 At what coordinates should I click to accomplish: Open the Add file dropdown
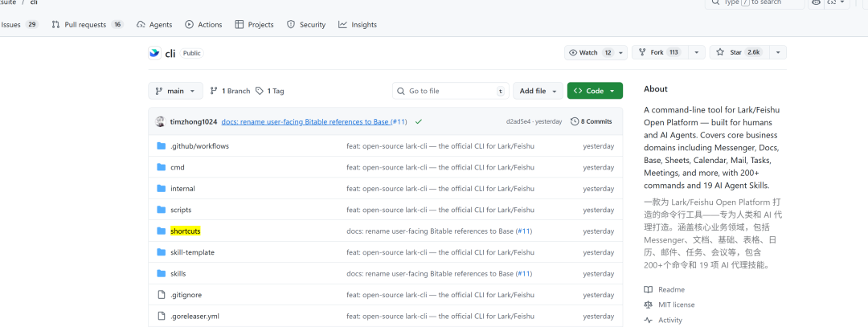pyautogui.click(x=538, y=91)
